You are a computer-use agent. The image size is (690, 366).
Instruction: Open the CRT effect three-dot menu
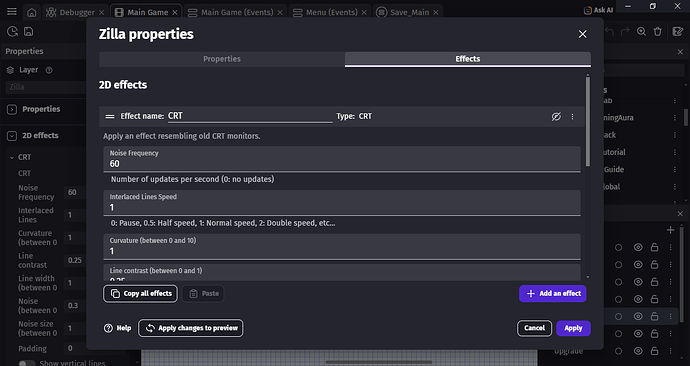coord(573,117)
